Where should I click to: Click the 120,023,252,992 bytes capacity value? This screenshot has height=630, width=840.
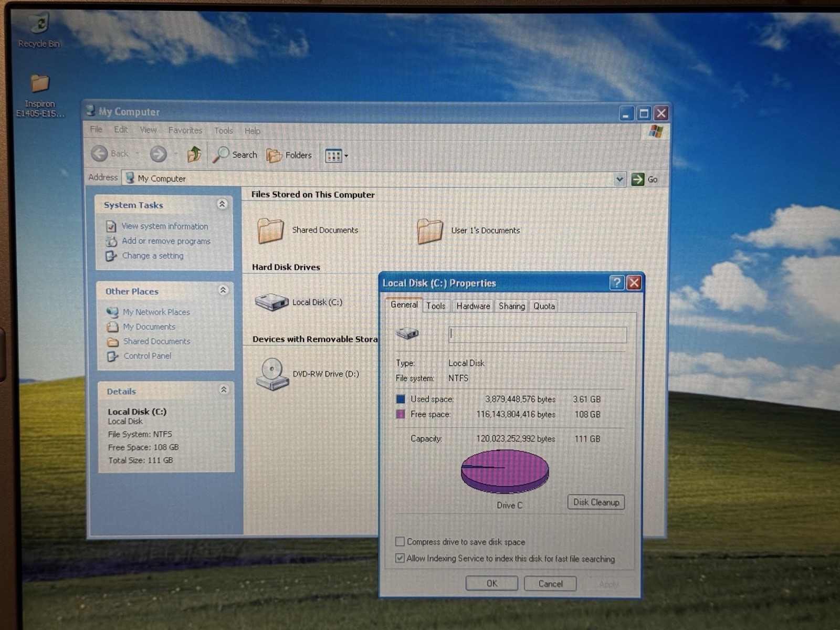(x=516, y=438)
